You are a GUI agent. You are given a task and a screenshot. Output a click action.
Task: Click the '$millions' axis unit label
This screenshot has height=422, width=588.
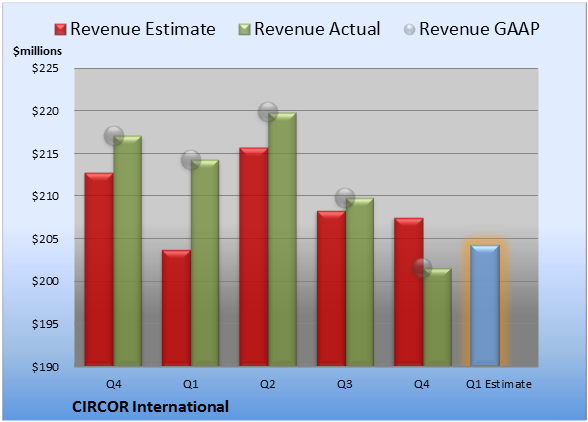click(37, 51)
